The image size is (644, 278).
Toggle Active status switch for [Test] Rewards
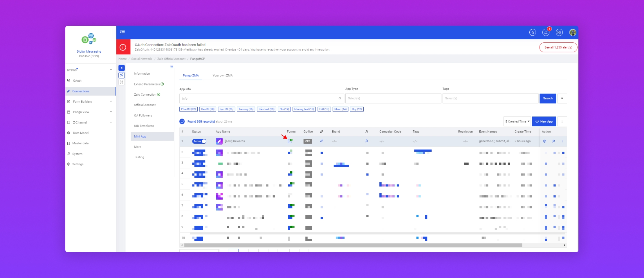(x=199, y=141)
